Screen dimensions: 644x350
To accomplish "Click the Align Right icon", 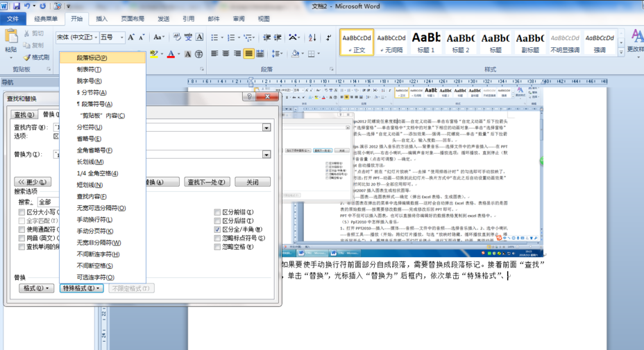I will (237, 54).
